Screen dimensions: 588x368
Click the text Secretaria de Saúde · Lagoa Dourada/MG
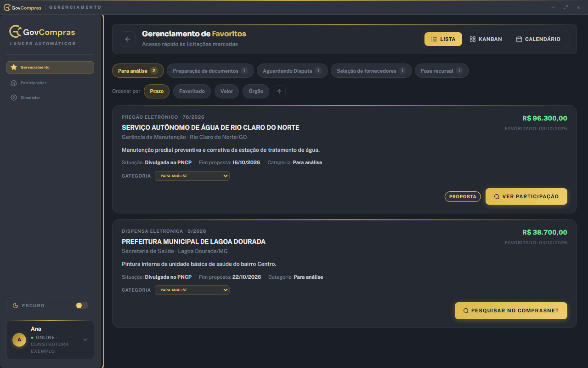(175, 251)
